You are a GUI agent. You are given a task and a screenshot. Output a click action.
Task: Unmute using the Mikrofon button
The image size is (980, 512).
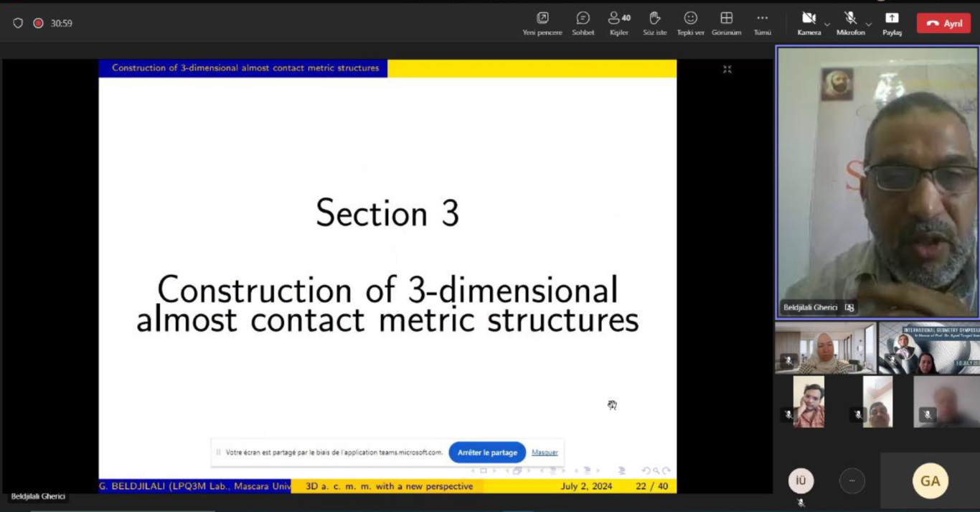(850, 23)
